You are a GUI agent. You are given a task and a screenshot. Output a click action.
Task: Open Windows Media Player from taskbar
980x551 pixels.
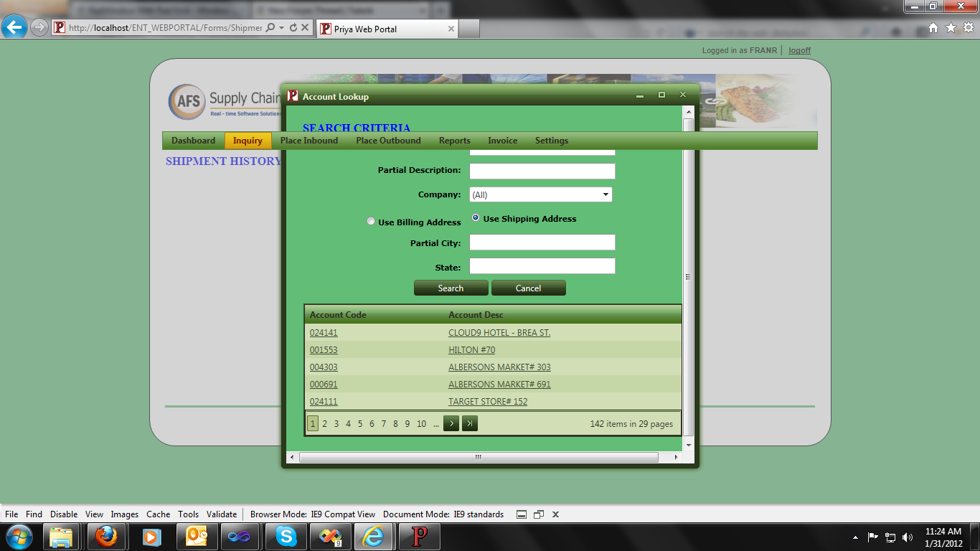[x=151, y=537]
